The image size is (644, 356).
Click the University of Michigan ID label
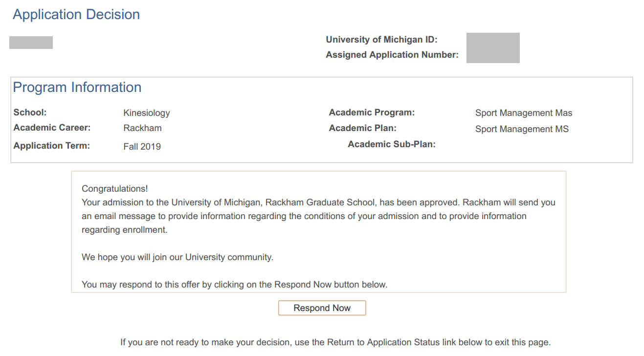[381, 40]
